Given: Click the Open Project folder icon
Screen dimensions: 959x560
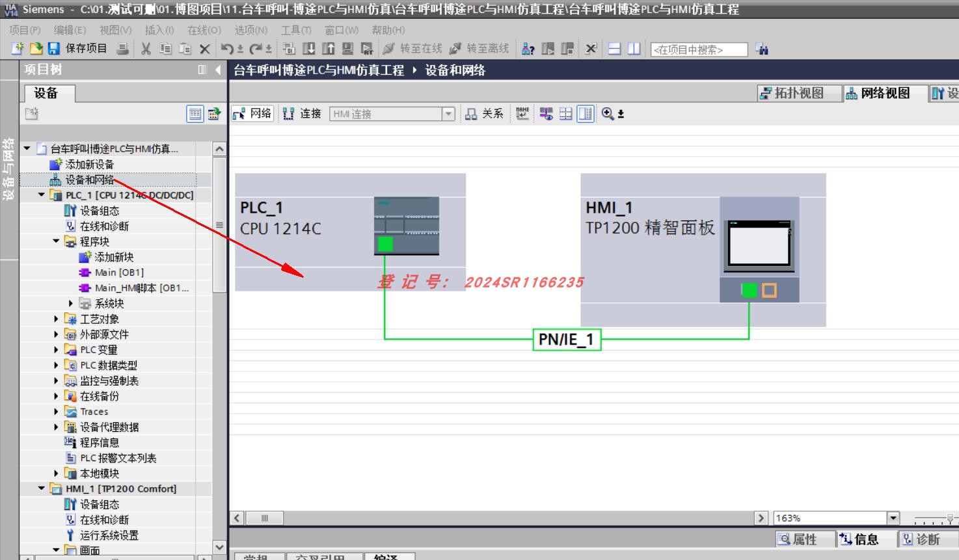Looking at the screenshot, I should click(x=36, y=49).
